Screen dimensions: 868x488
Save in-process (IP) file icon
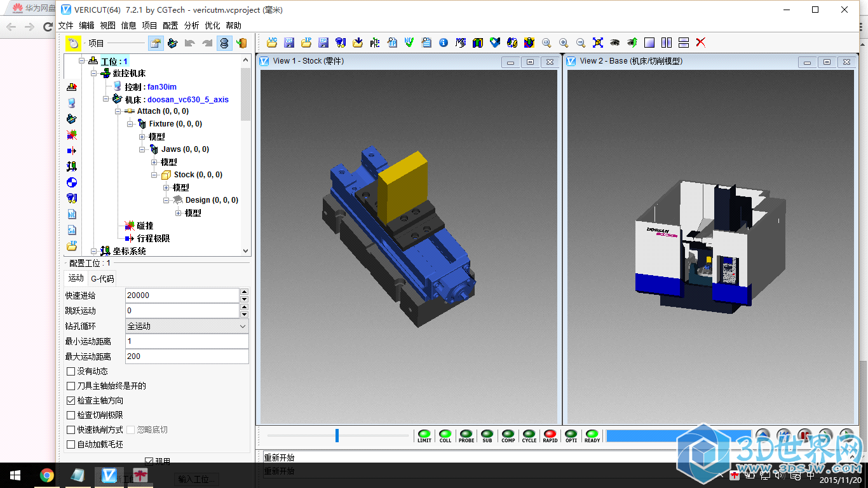click(x=323, y=43)
